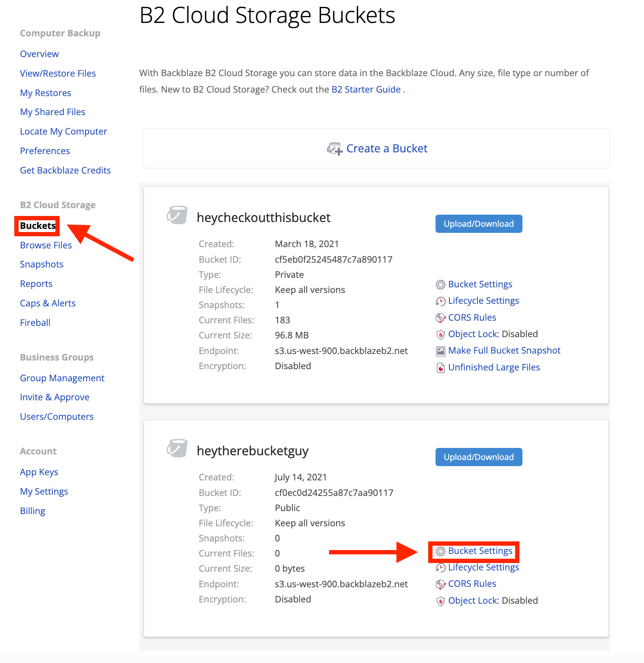644x663 pixels.
Task: Click the March 18, 2021 created date
Action: pos(307,244)
